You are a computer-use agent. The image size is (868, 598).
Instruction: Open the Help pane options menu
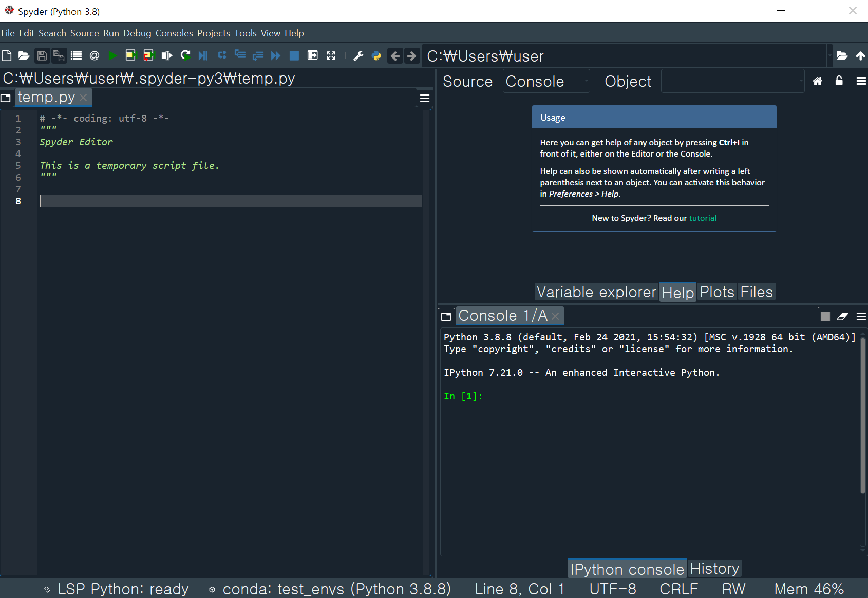coord(861,81)
